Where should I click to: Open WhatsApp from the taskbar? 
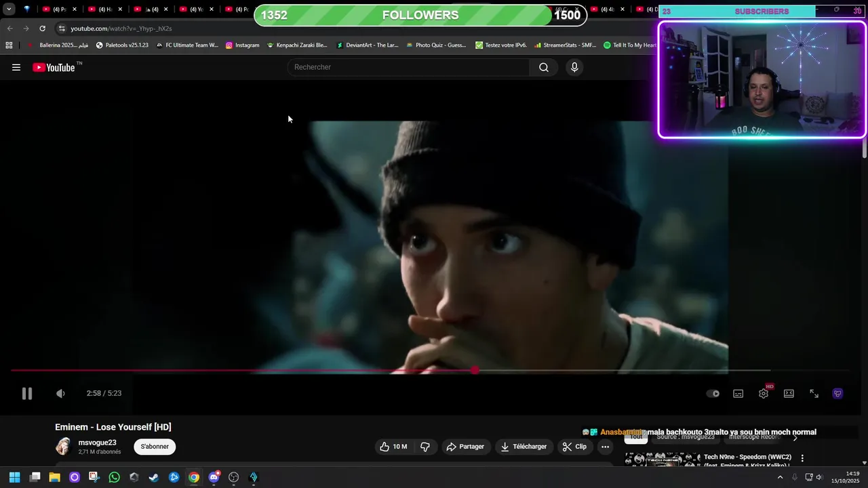114,477
